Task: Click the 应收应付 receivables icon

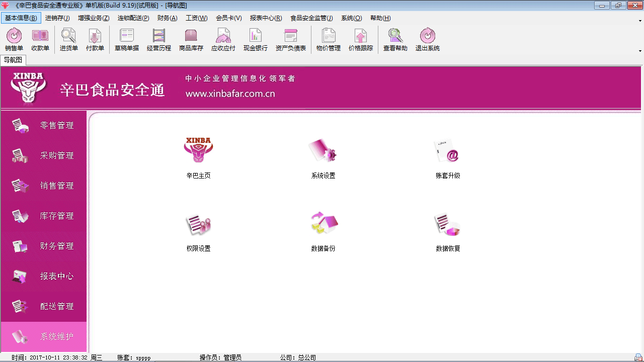Action: coord(223,40)
